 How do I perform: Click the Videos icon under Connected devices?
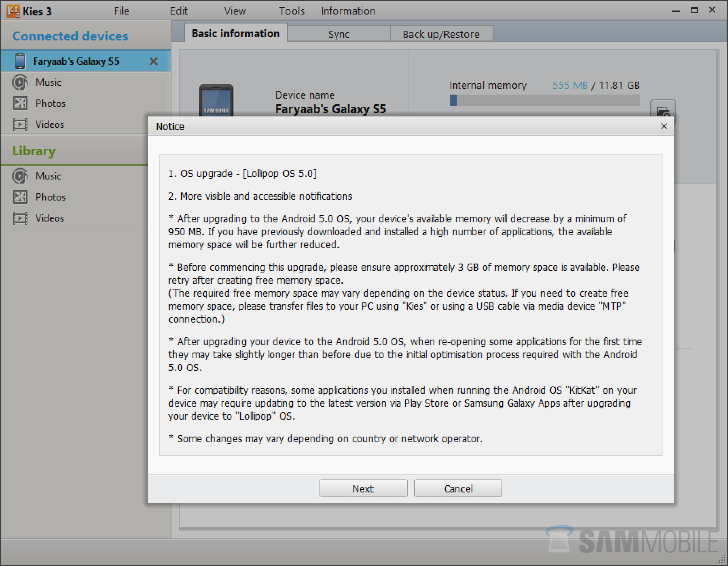pyautogui.click(x=20, y=125)
